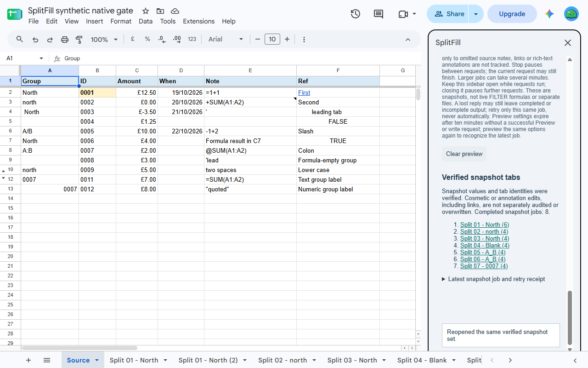Open the 123 more formats menu
Screen dimensions: 588x368
[192, 40]
